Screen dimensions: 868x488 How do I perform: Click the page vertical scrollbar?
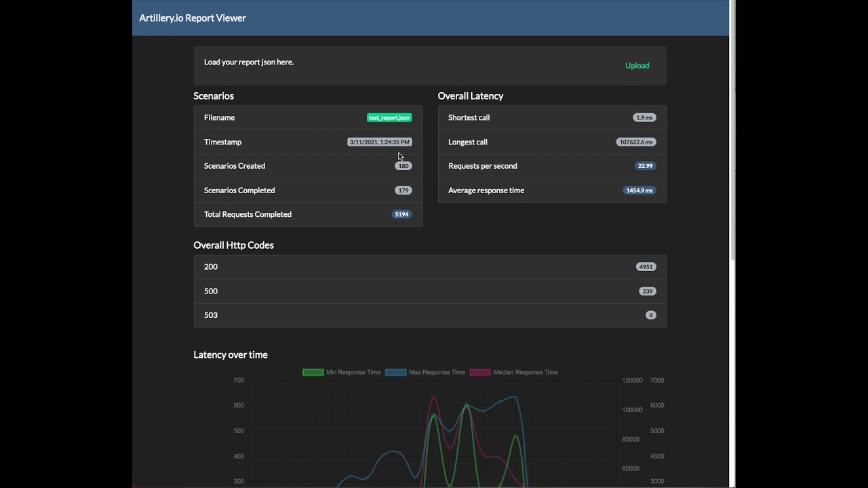pyautogui.click(x=732, y=129)
